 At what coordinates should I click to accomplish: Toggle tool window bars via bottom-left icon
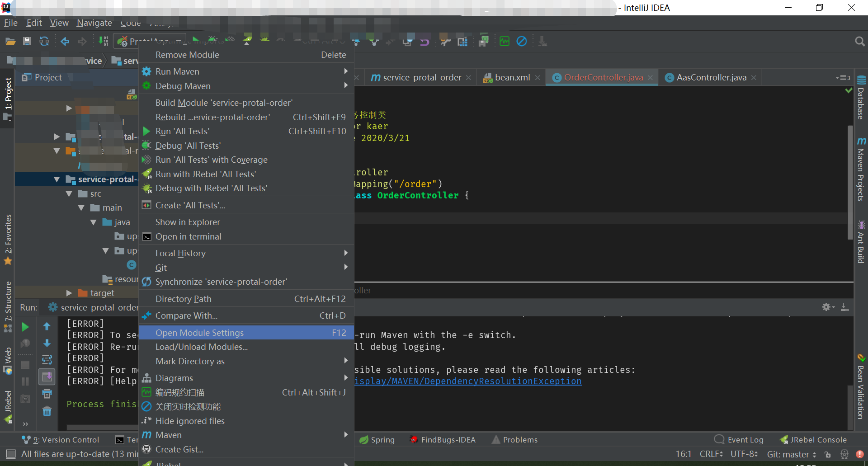point(10,454)
